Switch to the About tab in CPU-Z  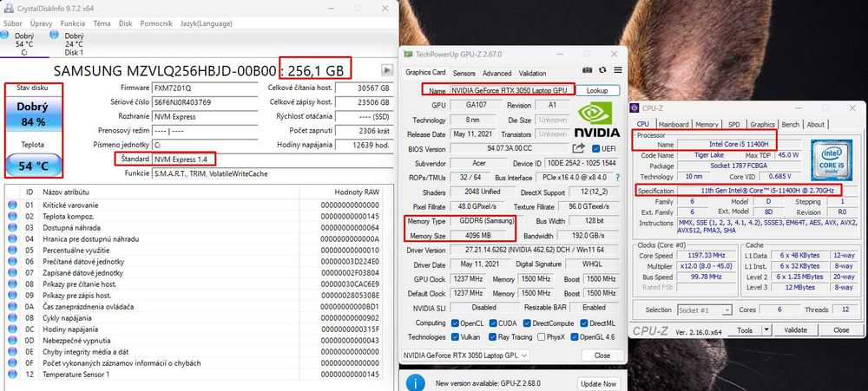click(815, 125)
